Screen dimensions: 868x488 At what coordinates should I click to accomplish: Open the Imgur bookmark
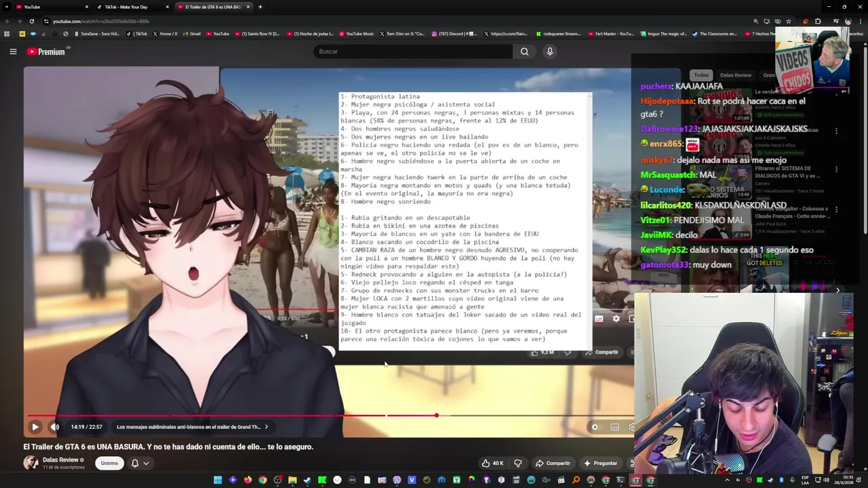click(664, 33)
